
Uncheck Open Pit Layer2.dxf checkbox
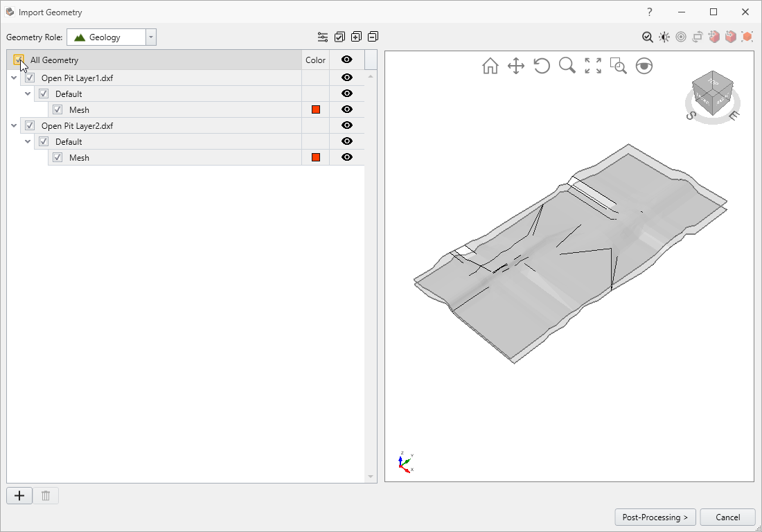coord(30,126)
